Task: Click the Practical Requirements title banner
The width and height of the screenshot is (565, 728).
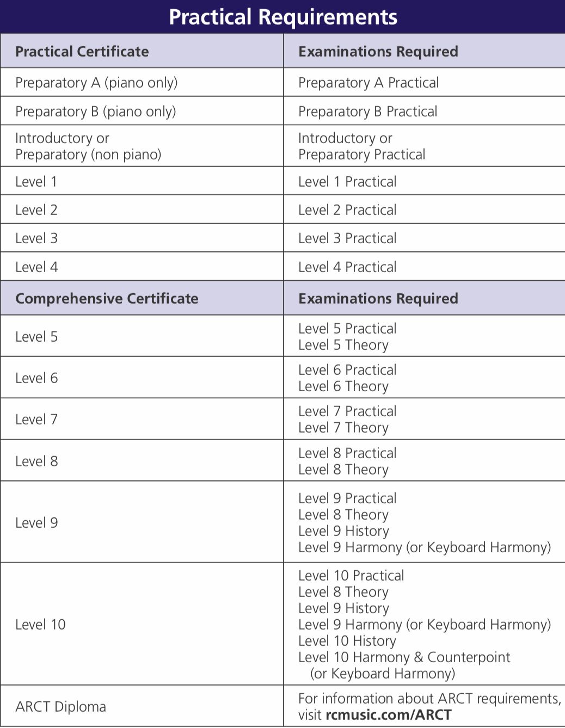Action: pyautogui.click(x=282, y=16)
